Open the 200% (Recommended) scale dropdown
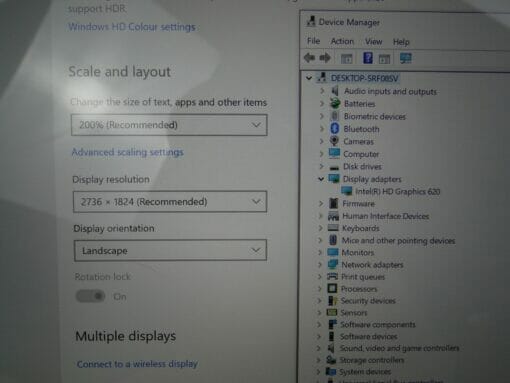510x383 pixels. [169, 125]
